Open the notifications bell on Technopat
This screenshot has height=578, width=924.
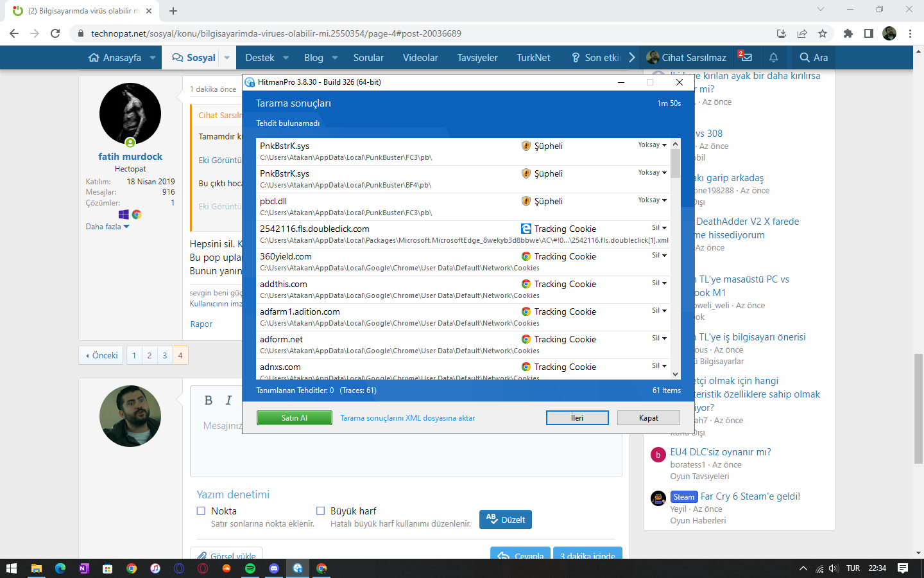click(774, 57)
